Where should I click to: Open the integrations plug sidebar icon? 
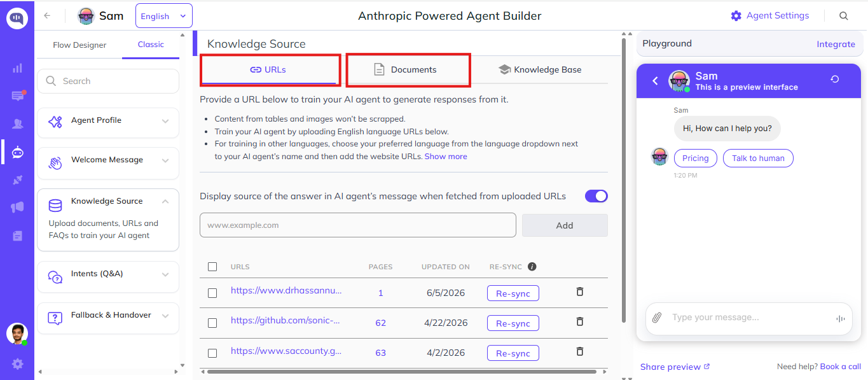(x=17, y=180)
